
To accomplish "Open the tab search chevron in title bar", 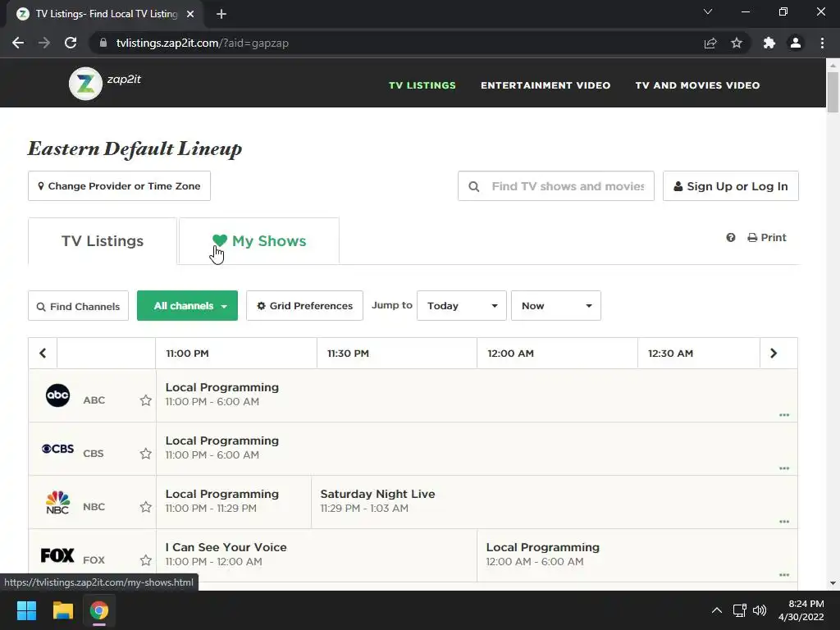I will click(708, 11).
